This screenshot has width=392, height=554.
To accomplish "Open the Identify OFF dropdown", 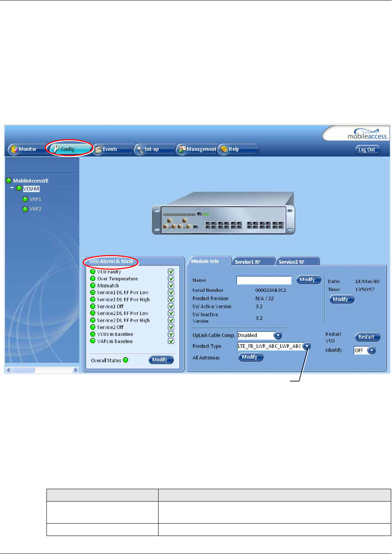I will click(x=372, y=351).
